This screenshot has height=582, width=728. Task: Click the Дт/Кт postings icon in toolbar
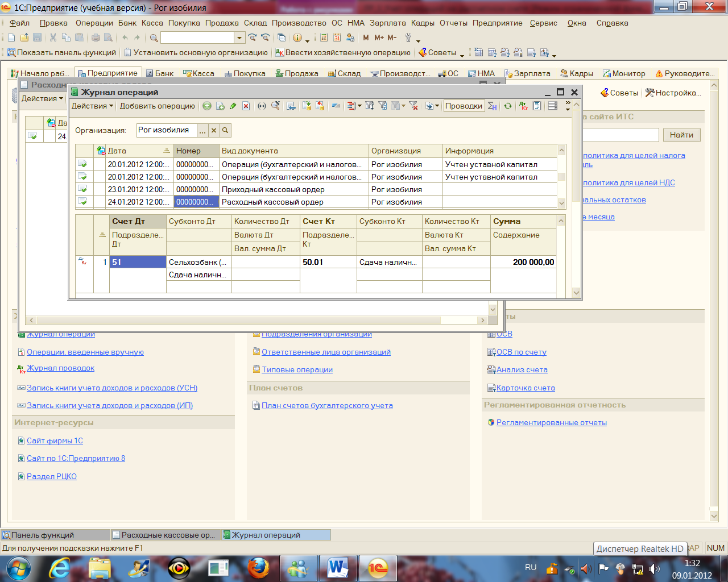(524, 106)
